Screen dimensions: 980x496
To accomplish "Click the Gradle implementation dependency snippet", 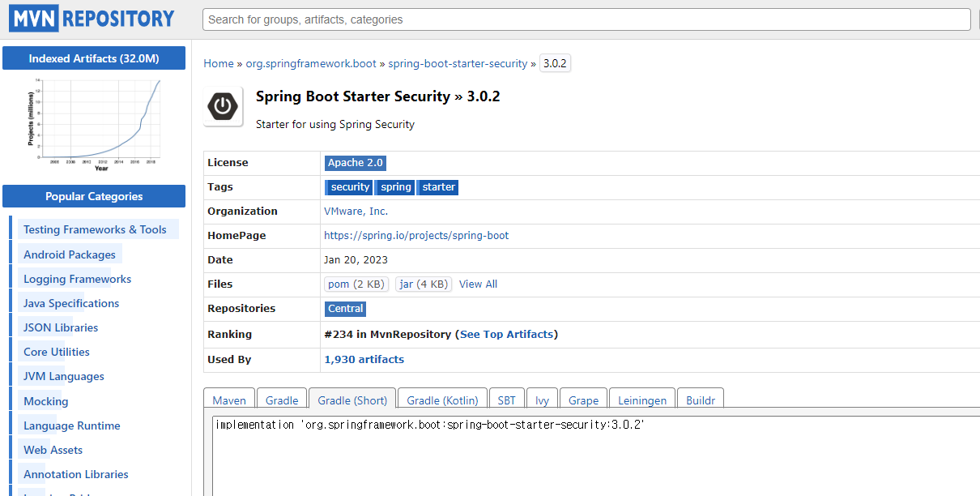I will pos(430,425).
